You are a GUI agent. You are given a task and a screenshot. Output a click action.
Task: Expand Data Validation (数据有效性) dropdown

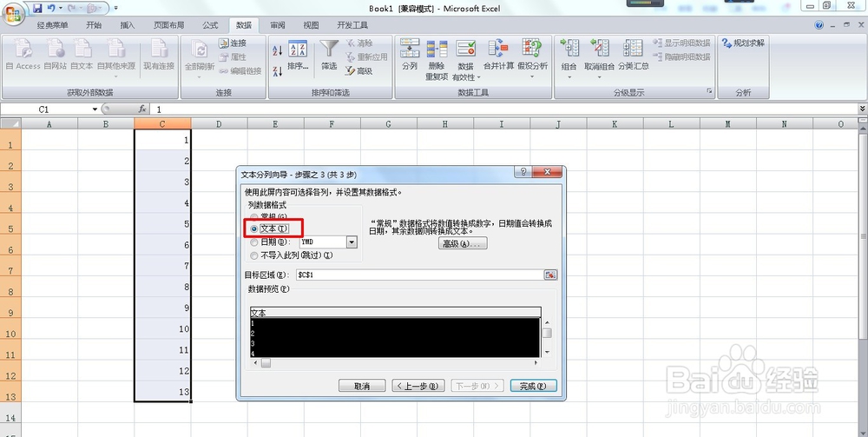pyautogui.click(x=478, y=77)
